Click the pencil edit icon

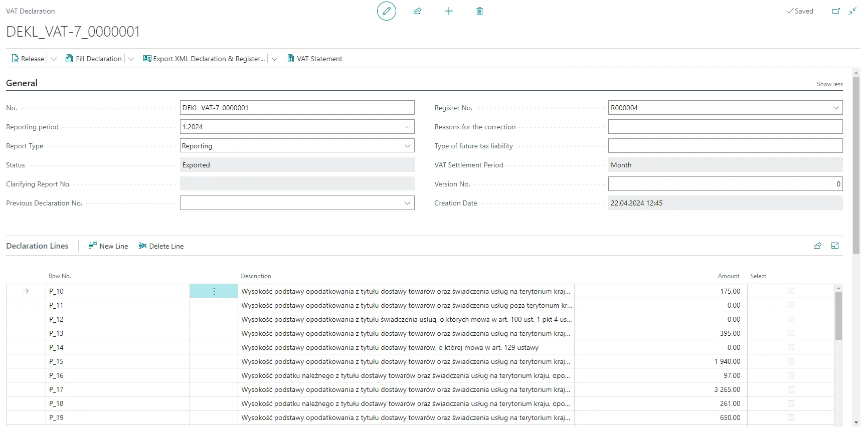pos(386,11)
